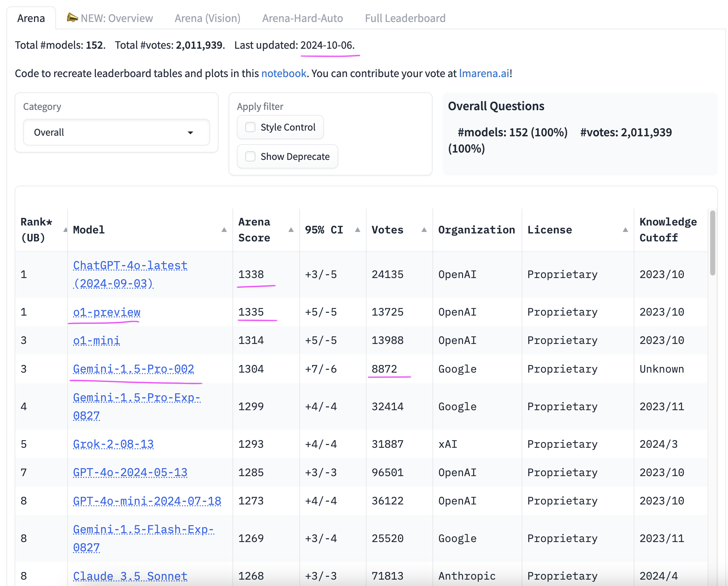Open Gemini-1.5-Pro-Exp-0827 model link
Viewport: 728px width, 586px height.
137,406
